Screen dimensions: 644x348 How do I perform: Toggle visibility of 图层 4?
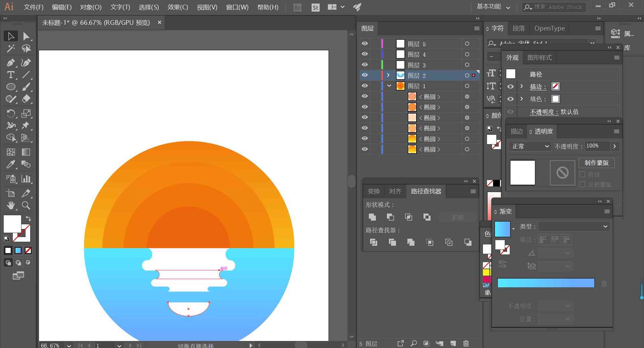tap(365, 54)
